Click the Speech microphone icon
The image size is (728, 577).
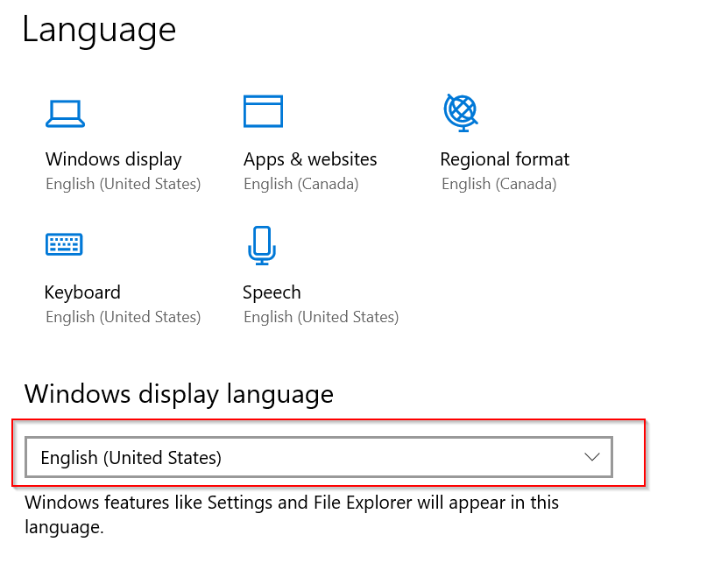click(262, 245)
